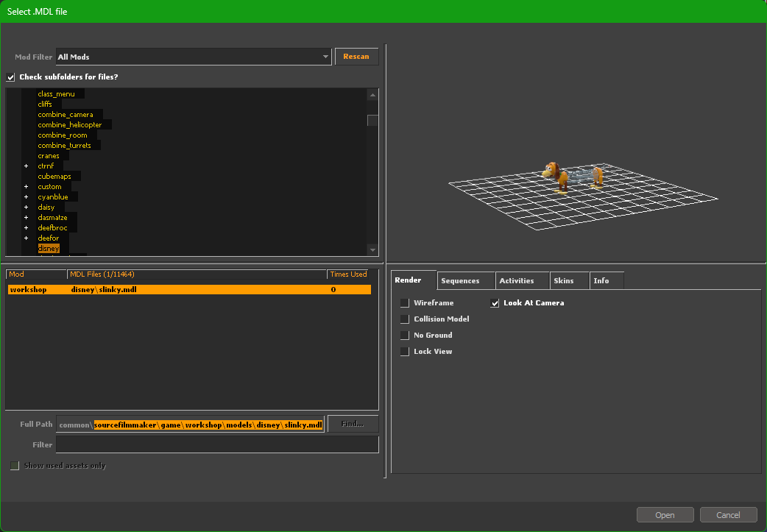Screen dimensions: 767x532
Task: Cancel the MDL file dialog
Action: pyautogui.click(x=728, y=515)
